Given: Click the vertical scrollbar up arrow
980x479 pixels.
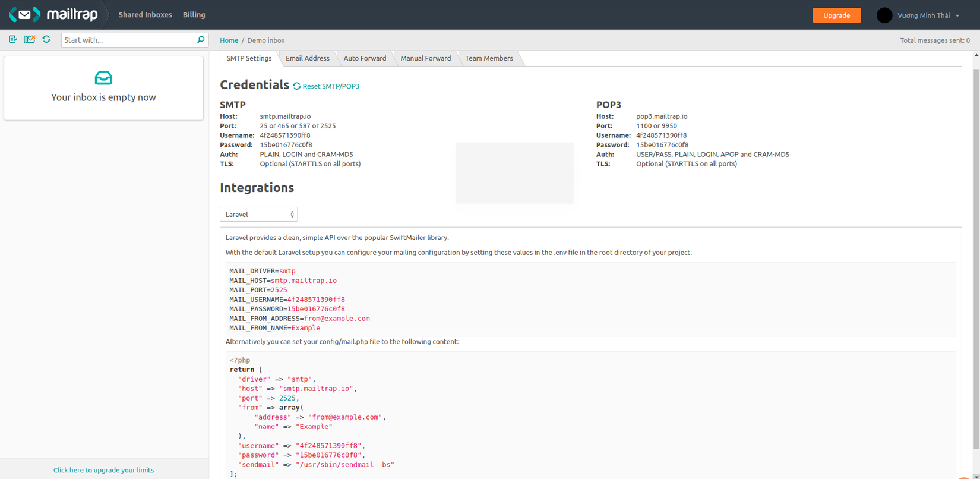Looking at the screenshot, I should point(976,55).
